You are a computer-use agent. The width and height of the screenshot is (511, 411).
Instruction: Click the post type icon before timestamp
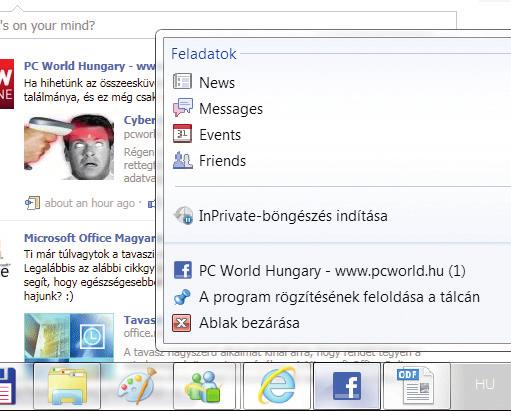(32, 203)
